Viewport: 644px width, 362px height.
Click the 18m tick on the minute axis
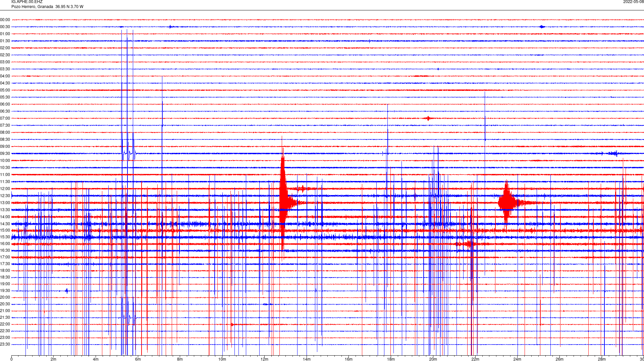(x=391, y=359)
